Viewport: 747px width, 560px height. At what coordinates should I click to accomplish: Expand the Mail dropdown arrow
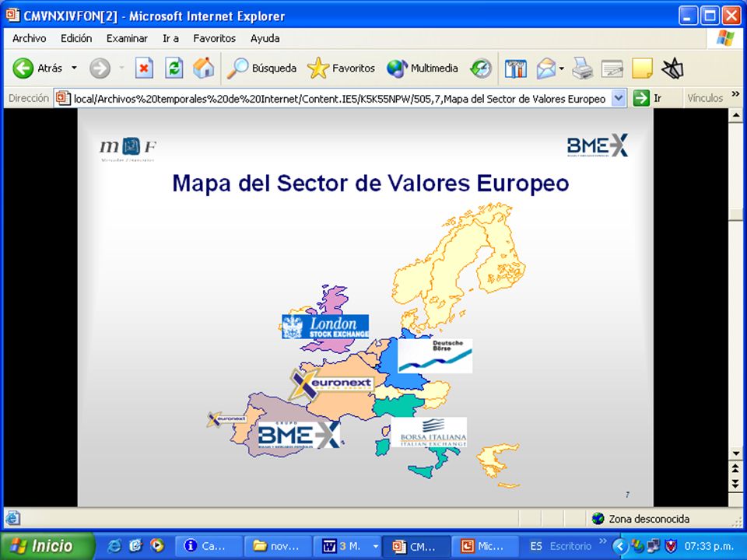[562, 68]
